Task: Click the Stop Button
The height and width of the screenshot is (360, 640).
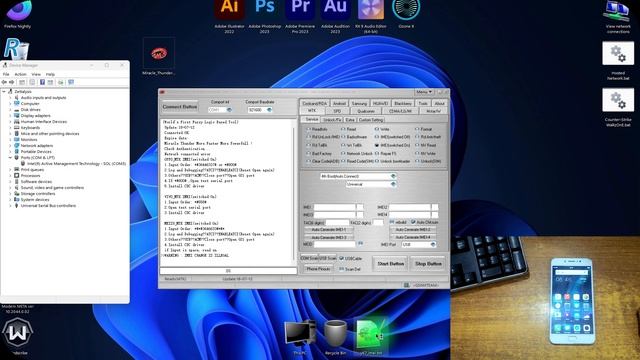Action: point(428,264)
